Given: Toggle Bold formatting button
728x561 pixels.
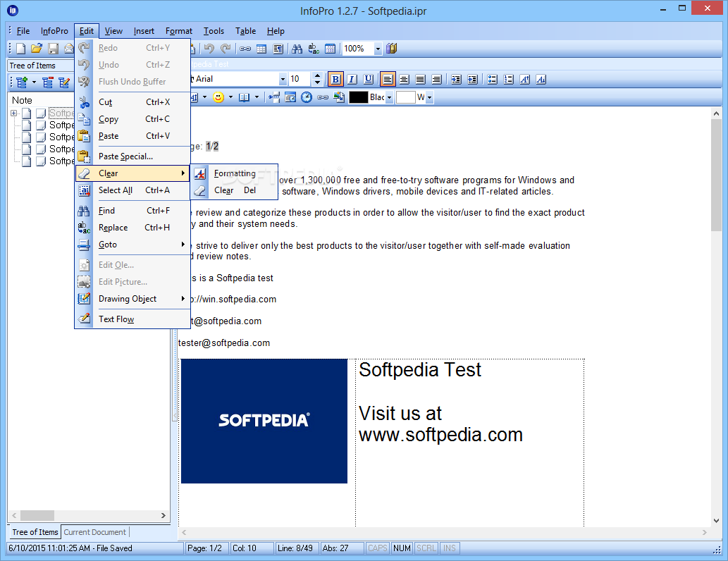Looking at the screenshot, I should 335,80.
